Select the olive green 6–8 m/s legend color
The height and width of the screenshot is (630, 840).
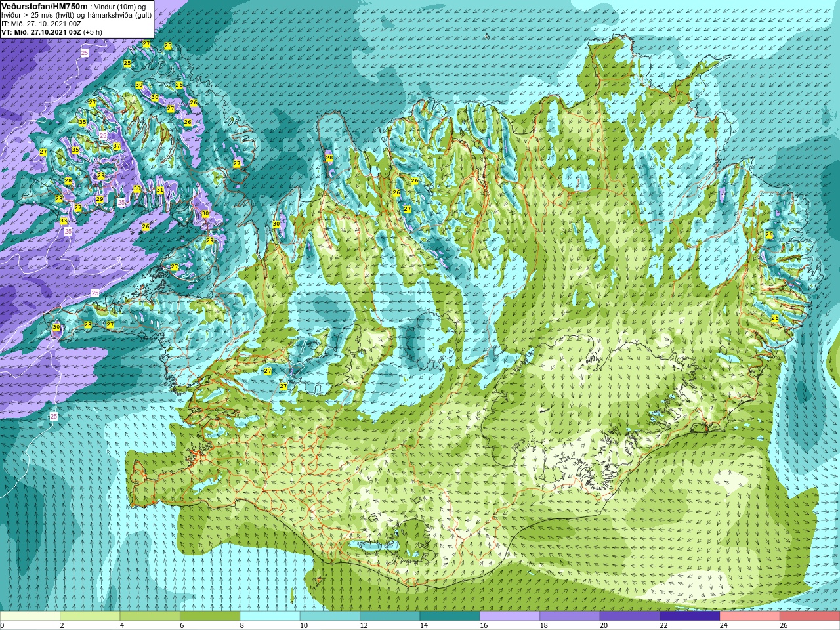(x=210, y=616)
